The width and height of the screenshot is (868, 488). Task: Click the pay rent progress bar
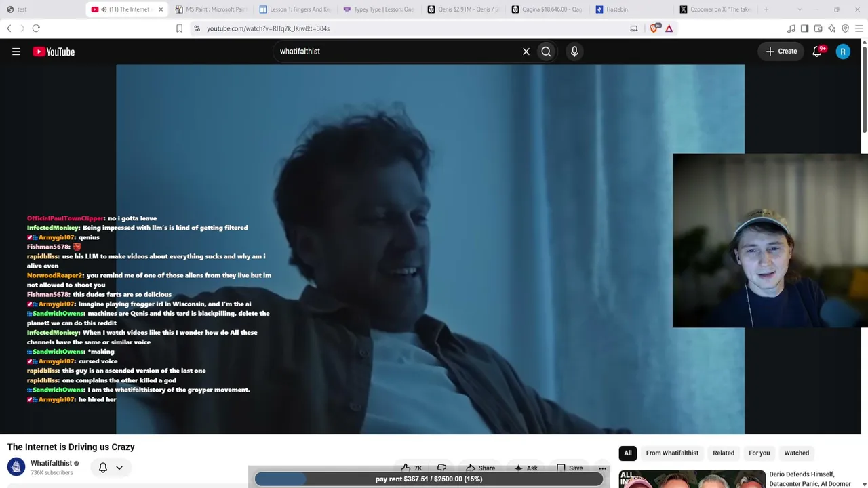point(429,479)
